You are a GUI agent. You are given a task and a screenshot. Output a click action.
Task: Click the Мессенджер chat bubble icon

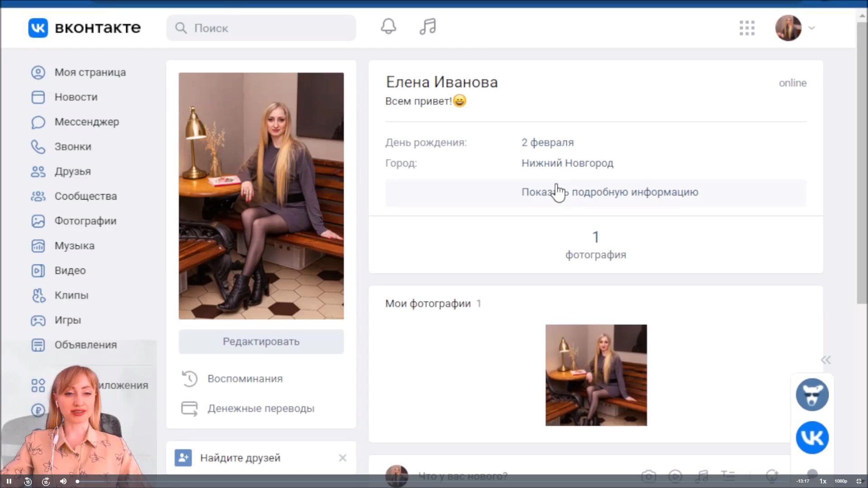coord(38,122)
